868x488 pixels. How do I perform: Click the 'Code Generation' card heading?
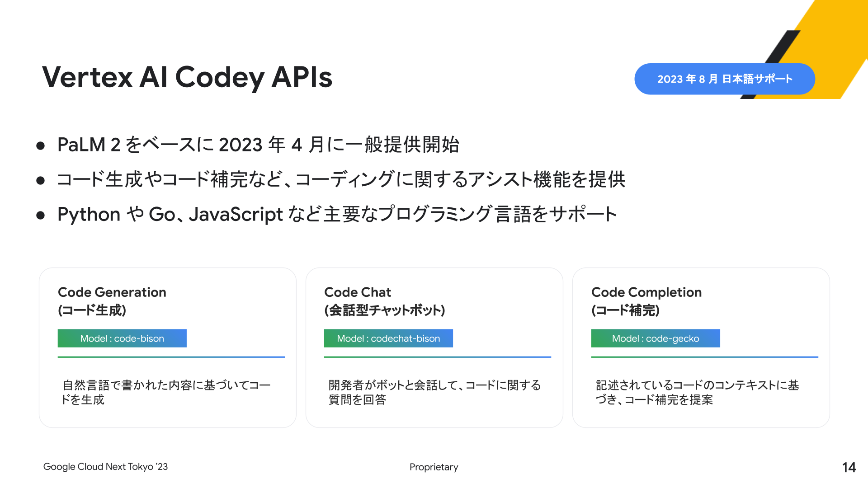point(112,292)
